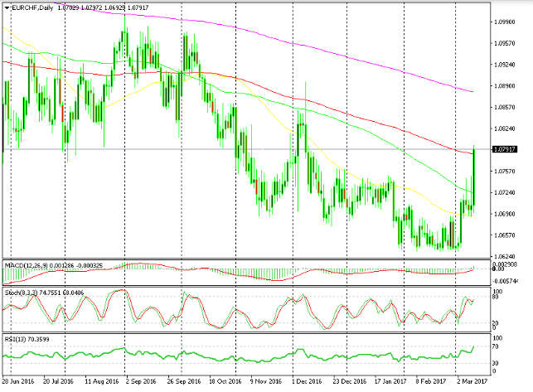
Task: Click the 1.06240 price axis label
Action: tap(505, 257)
